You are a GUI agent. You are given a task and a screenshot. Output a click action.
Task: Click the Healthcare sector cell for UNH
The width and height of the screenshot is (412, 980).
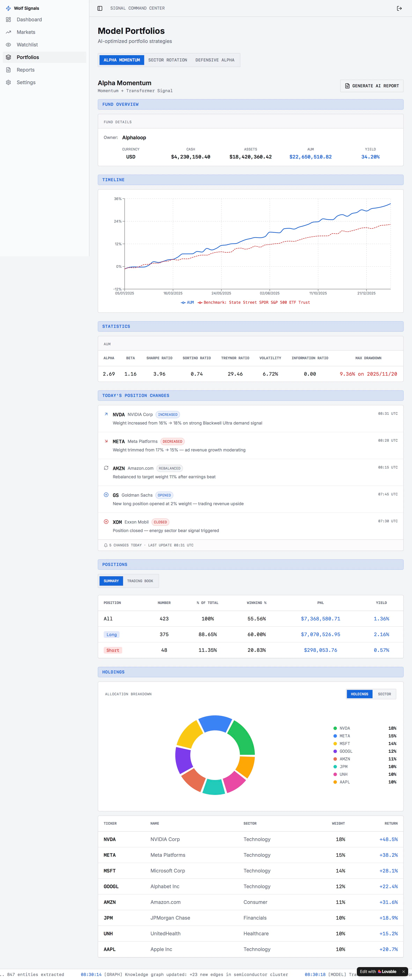256,934
